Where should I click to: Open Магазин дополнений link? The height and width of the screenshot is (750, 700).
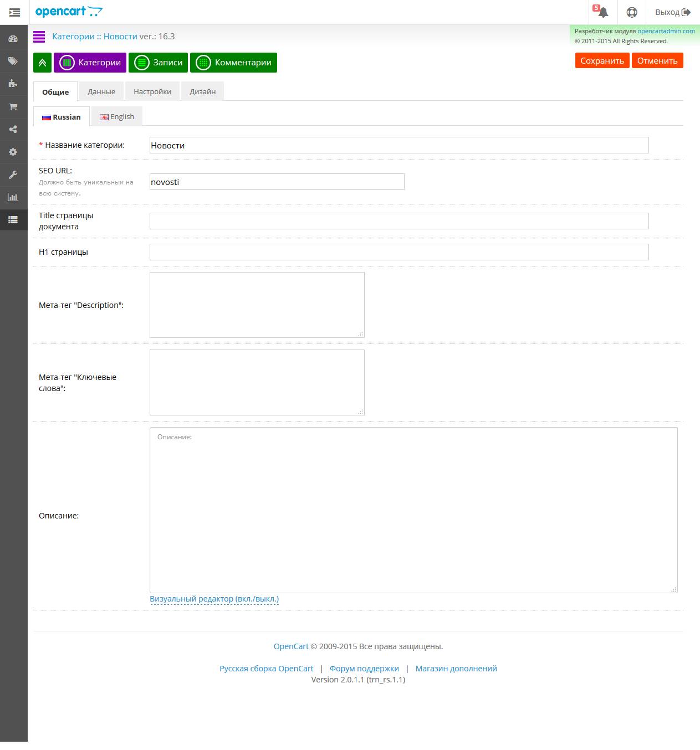[456, 669]
